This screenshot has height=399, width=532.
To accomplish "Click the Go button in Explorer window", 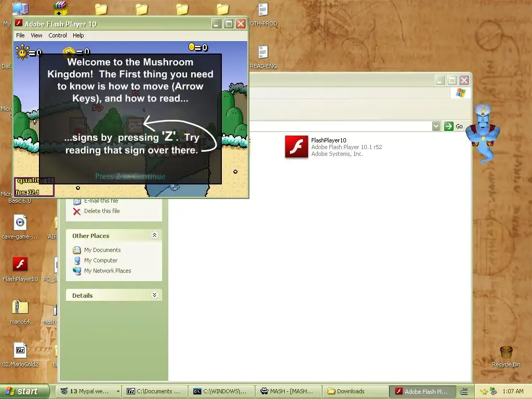I will pyautogui.click(x=454, y=126).
